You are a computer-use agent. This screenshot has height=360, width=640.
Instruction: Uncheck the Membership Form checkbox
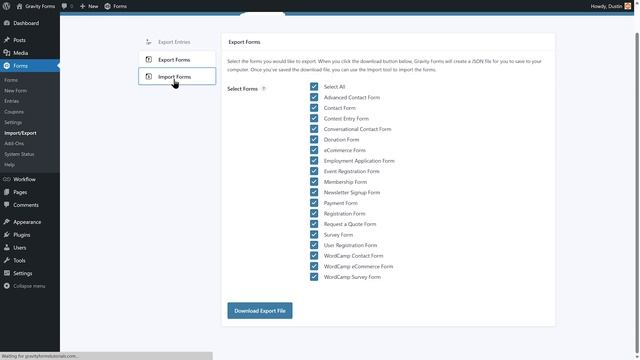(x=314, y=182)
